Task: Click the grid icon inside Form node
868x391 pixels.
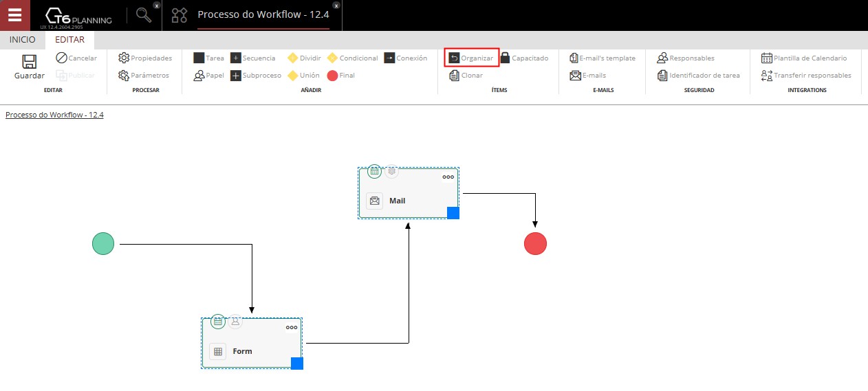Action: coord(217,351)
